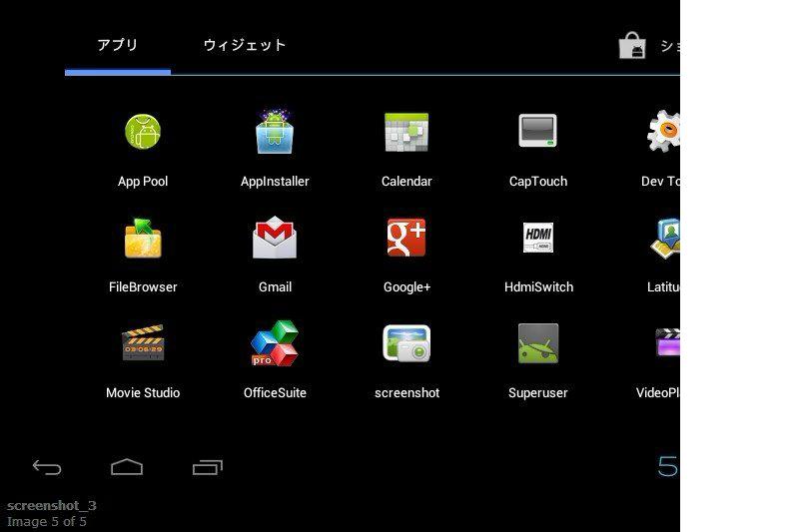
Task: Switch to the アプリ tab
Action: 118,46
